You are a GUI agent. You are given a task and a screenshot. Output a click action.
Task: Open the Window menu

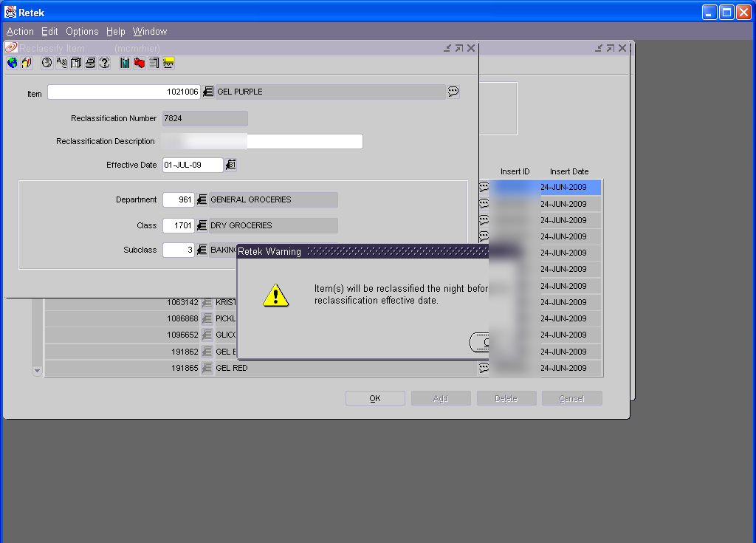[x=150, y=31]
